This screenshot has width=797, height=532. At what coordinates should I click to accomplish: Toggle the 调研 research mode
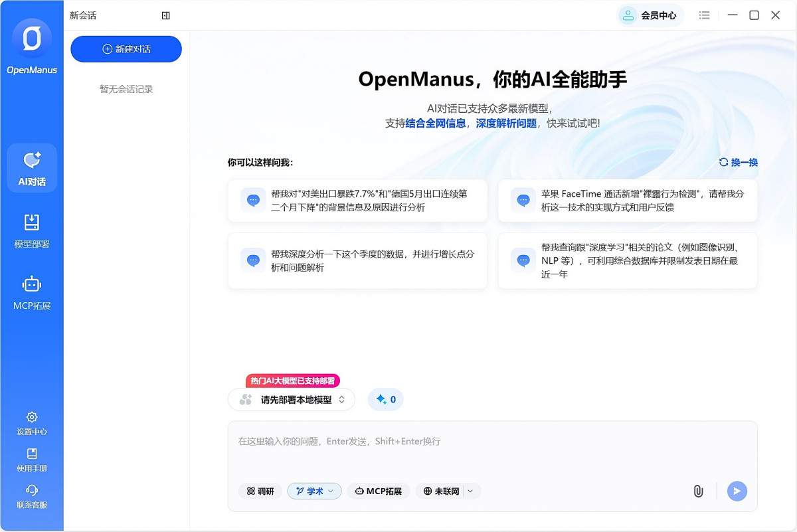(260, 491)
